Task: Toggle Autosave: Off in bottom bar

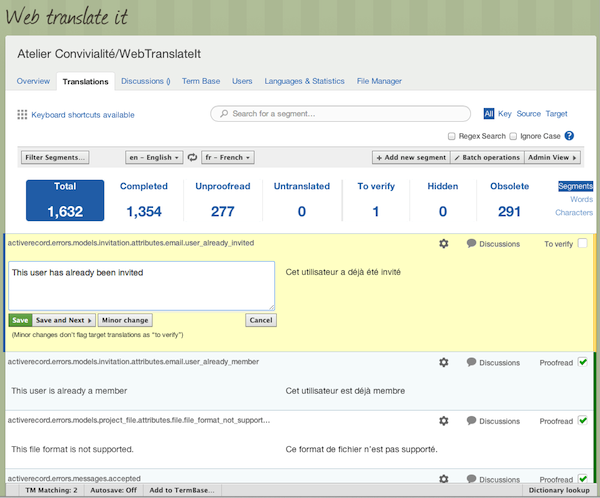Action: [113, 490]
